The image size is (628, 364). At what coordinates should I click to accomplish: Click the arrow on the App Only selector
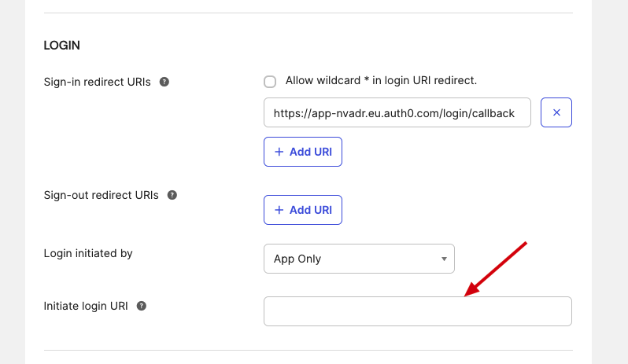pos(444,259)
